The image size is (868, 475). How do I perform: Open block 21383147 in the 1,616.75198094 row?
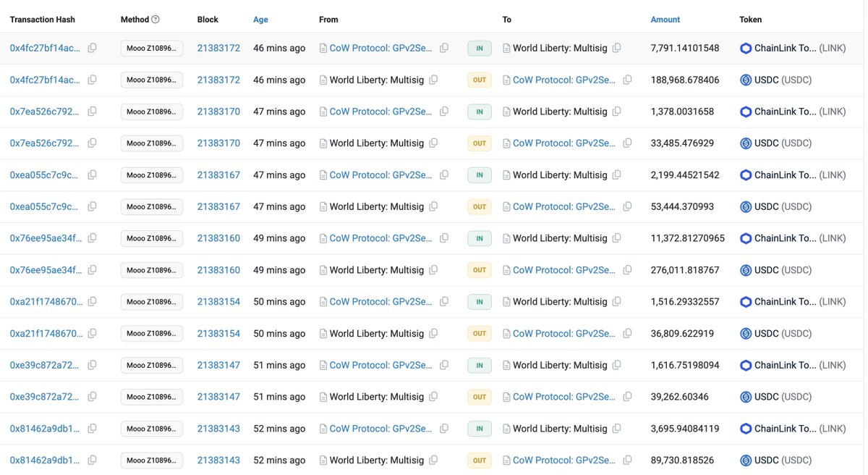pos(218,366)
